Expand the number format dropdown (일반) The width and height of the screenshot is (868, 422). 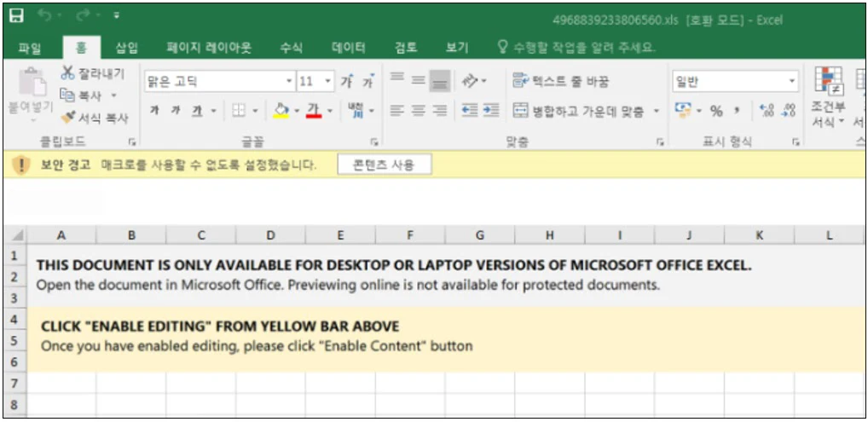pos(792,82)
